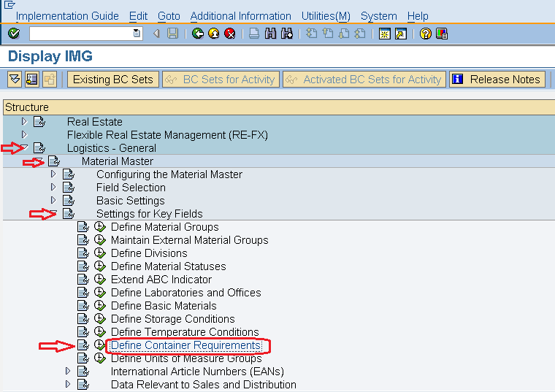Click the Expand All subtree icon
The width and height of the screenshot is (555, 392).
coord(15,80)
